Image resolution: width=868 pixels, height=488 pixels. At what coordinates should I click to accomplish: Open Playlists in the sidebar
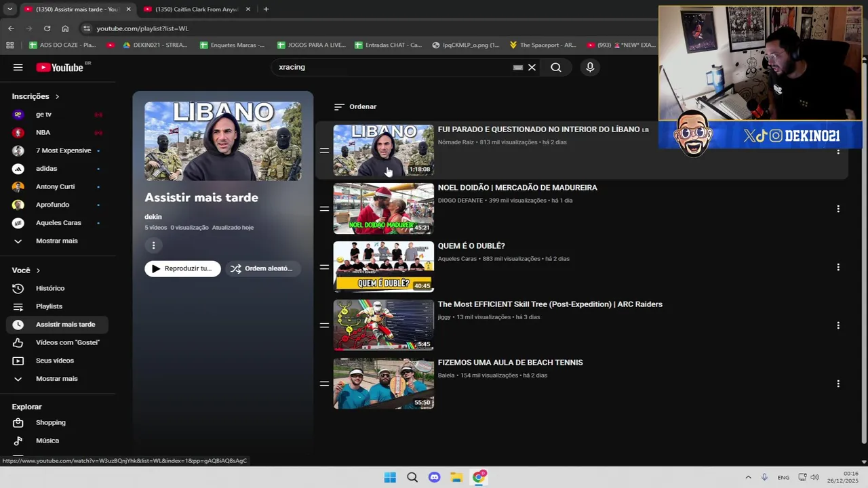click(57, 306)
